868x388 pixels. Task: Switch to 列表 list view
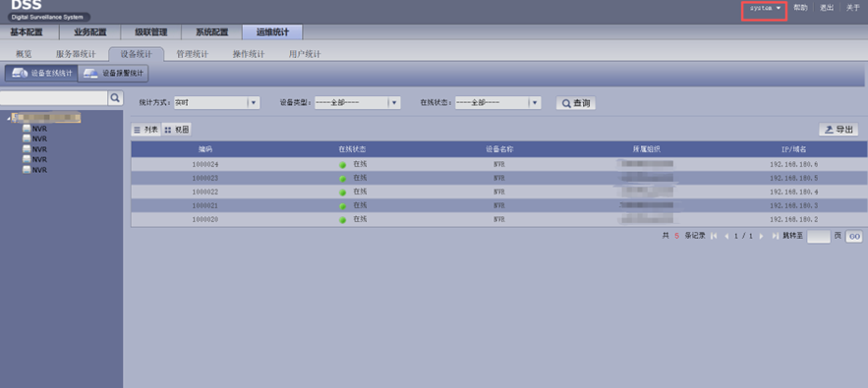click(145, 130)
